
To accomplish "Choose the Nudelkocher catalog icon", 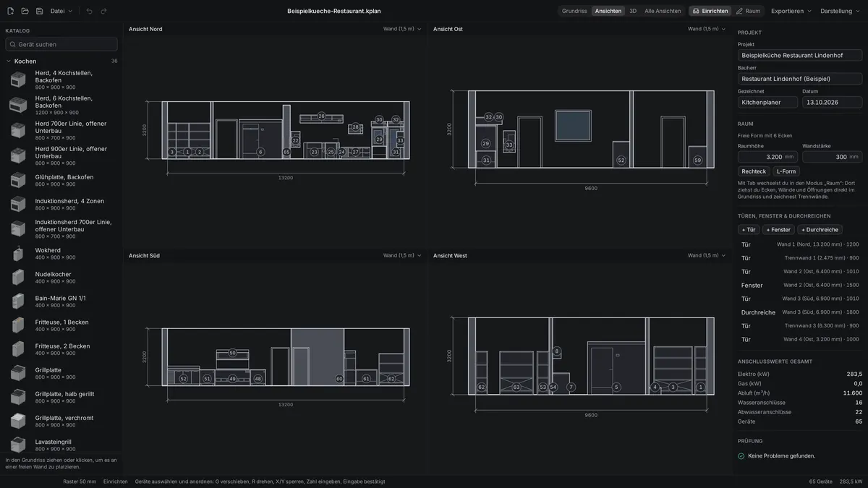I will tap(18, 277).
